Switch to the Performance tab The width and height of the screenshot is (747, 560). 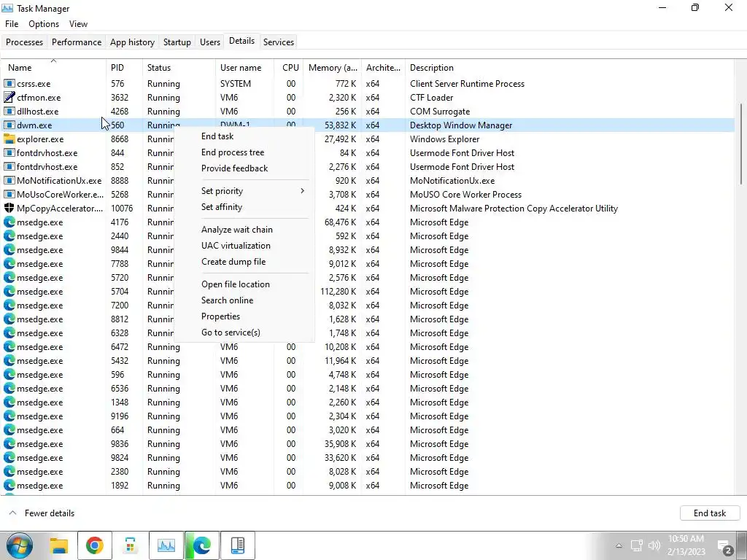click(76, 42)
